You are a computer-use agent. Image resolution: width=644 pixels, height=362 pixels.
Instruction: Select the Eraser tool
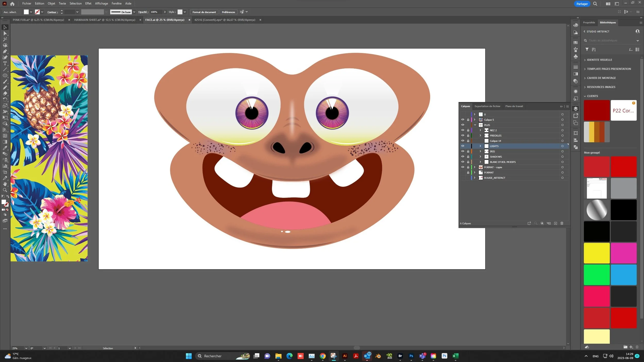click(x=5, y=93)
